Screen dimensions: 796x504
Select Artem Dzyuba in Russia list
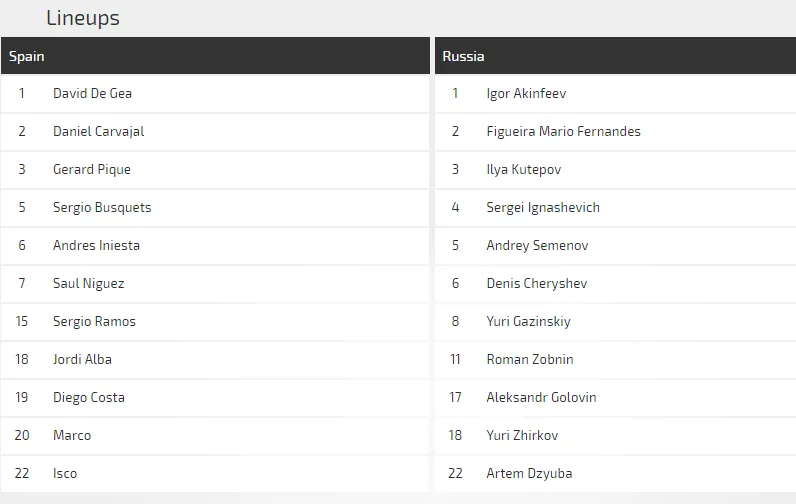click(529, 473)
